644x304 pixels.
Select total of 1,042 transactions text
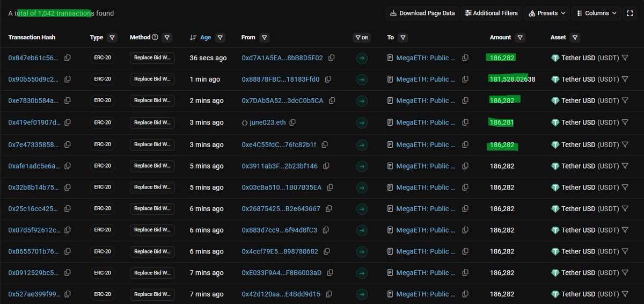pos(55,13)
